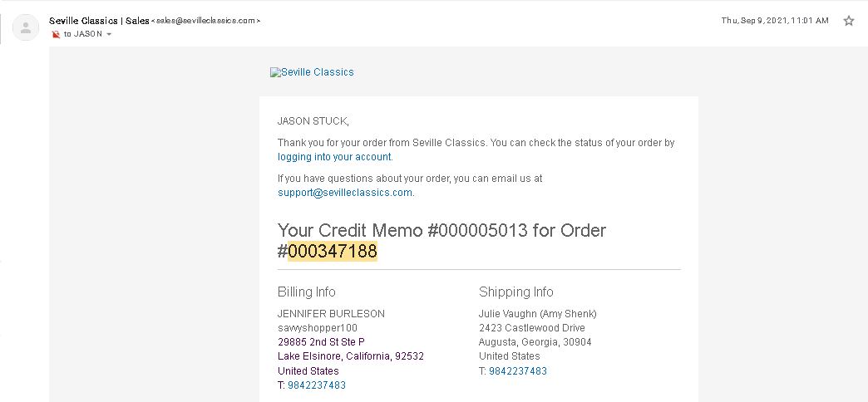This screenshot has width=868, height=402.
Task: Open the sender's profile avatar
Action: pyautogui.click(x=26, y=27)
